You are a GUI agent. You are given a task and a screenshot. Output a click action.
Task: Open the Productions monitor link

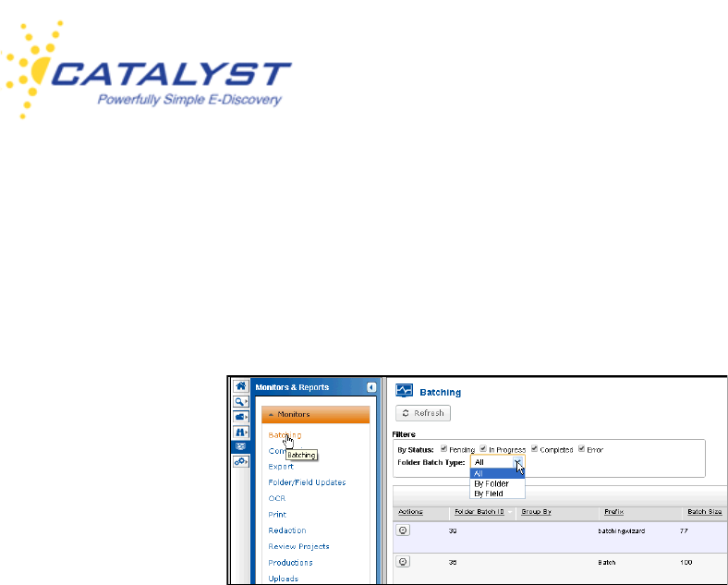290,562
